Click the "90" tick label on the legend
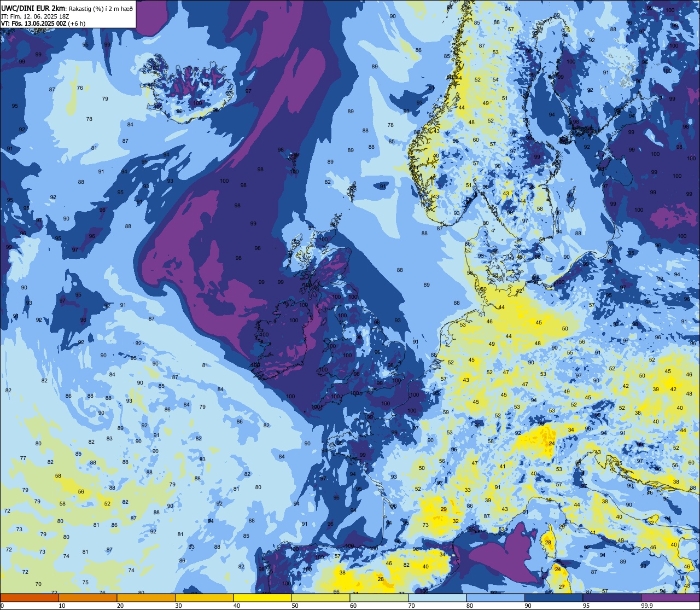Screen dimensions: 700x610 click(x=528, y=606)
